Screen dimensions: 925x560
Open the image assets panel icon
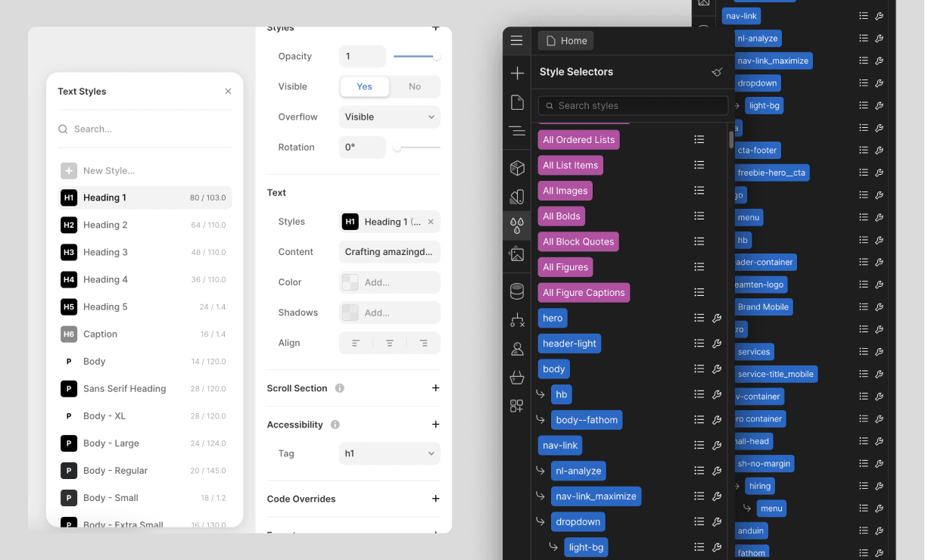coord(517,254)
